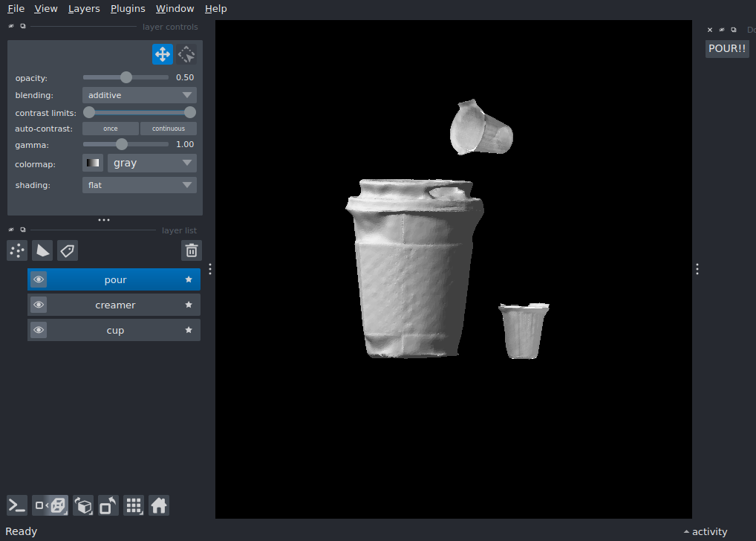The image size is (756, 541).
Task: Open the blending dropdown
Action: (139, 94)
